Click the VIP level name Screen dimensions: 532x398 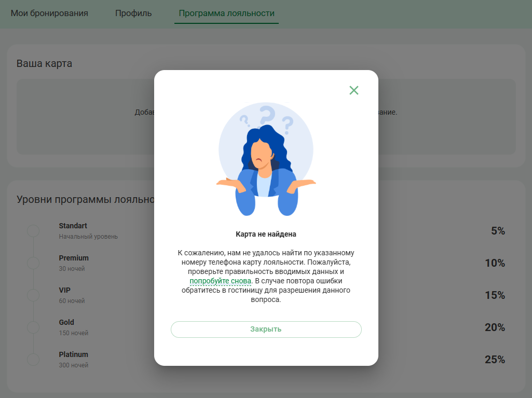point(65,290)
